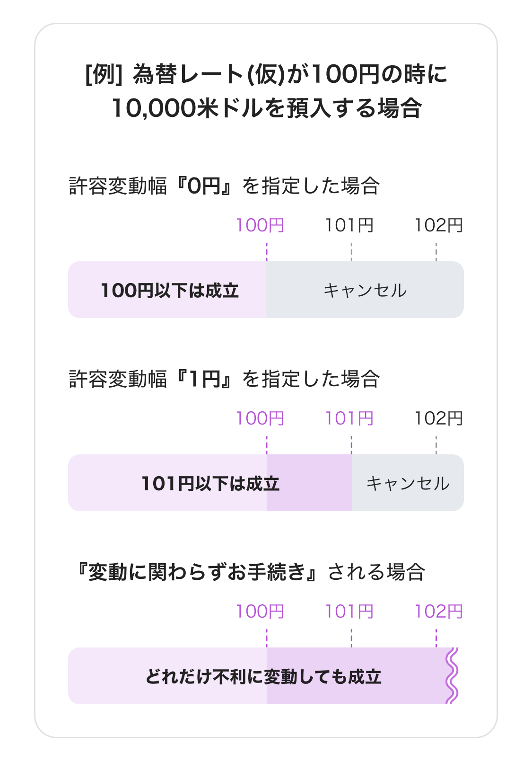Click the キャンセル segment in second bar
The image size is (532, 762).
click(408, 483)
